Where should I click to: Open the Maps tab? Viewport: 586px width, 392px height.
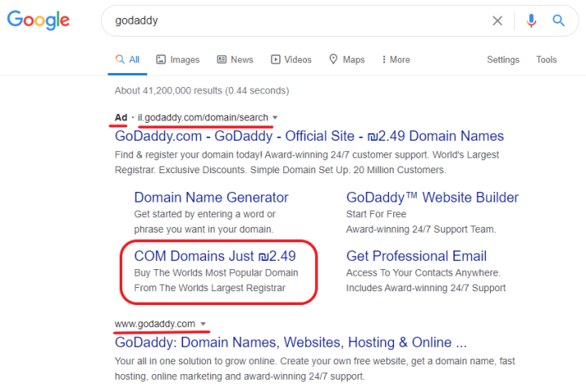tap(347, 59)
